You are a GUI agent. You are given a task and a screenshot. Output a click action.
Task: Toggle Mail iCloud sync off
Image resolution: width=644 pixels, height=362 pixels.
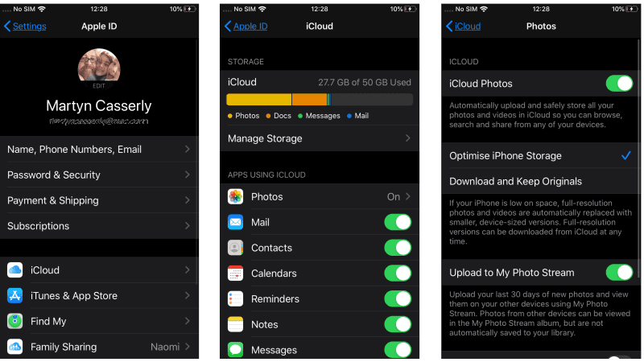point(398,222)
